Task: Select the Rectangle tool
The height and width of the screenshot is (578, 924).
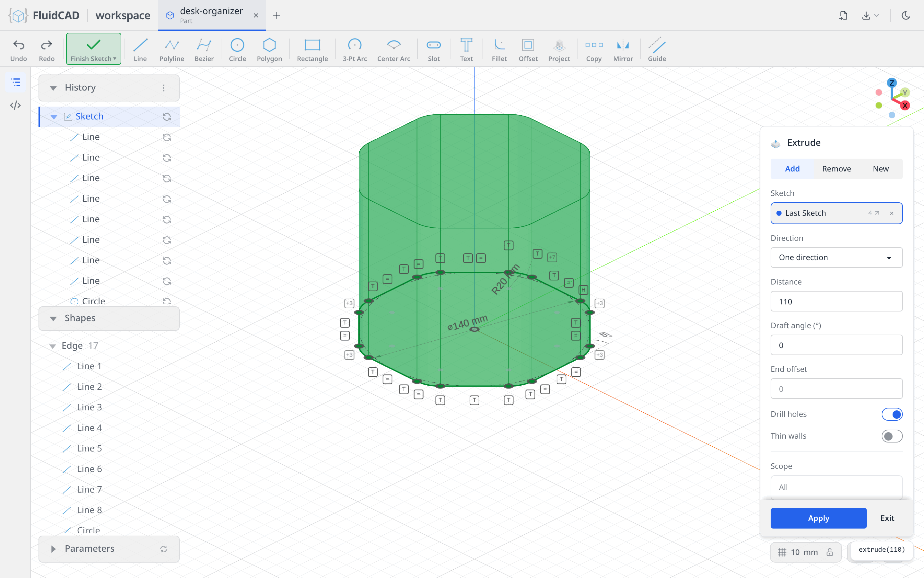Action: point(312,50)
